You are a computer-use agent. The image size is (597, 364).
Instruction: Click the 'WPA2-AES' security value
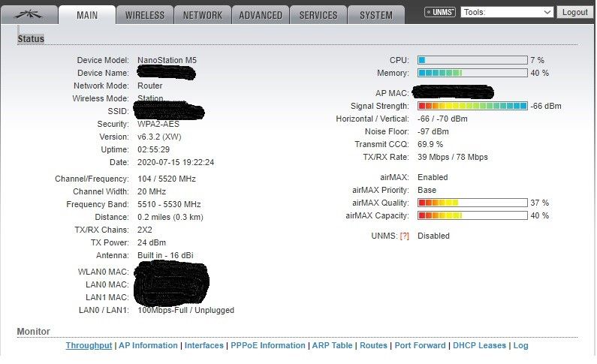tap(158, 124)
